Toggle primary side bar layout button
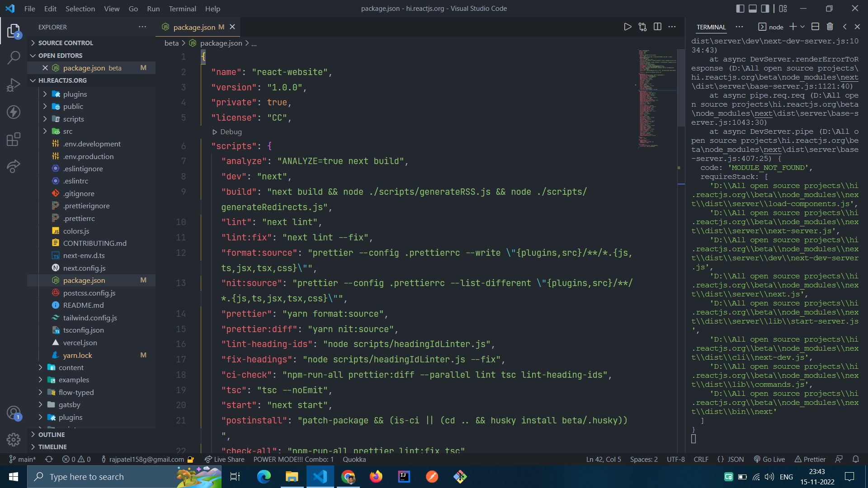 [740, 9]
